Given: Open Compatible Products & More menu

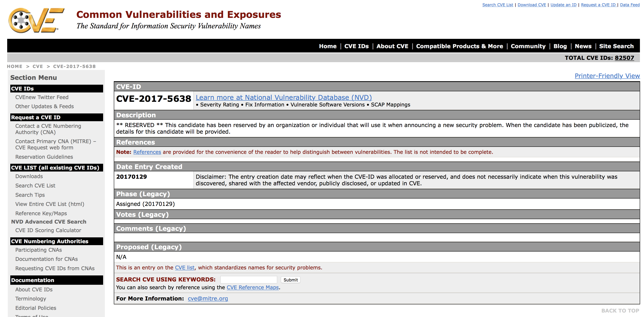Looking at the screenshot, I should (x=459, y=46).
